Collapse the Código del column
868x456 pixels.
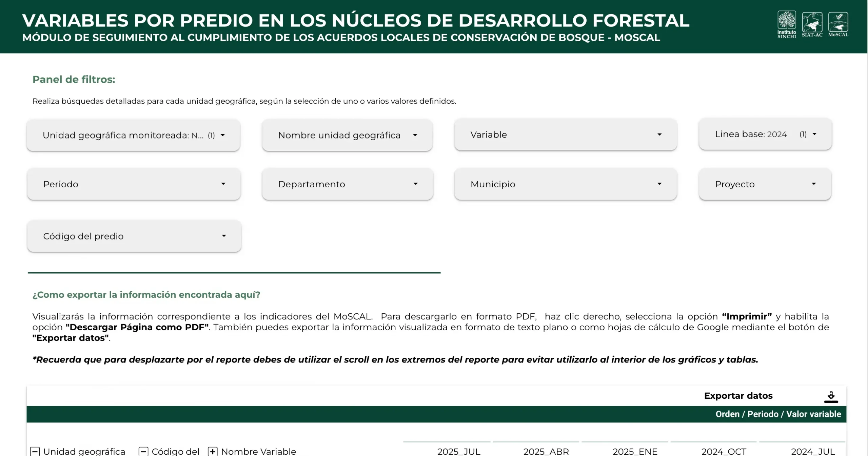point(143,451)
